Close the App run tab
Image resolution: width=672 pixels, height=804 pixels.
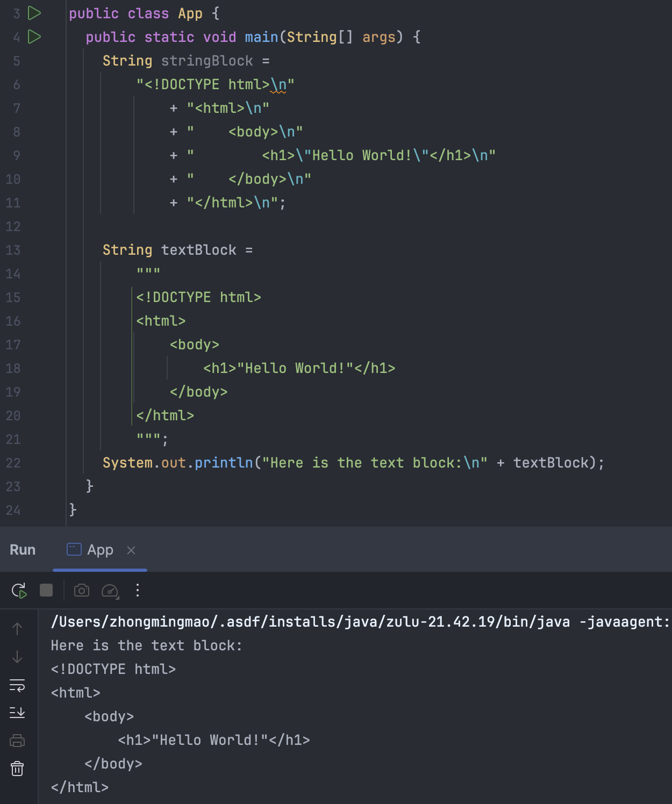pyautogui.click(x=131, y=550)
